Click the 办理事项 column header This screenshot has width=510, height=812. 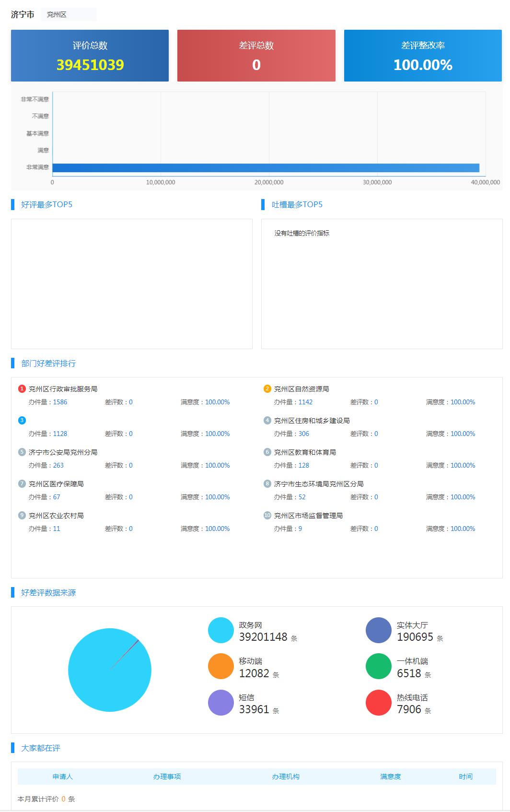[x=167, y=777]
